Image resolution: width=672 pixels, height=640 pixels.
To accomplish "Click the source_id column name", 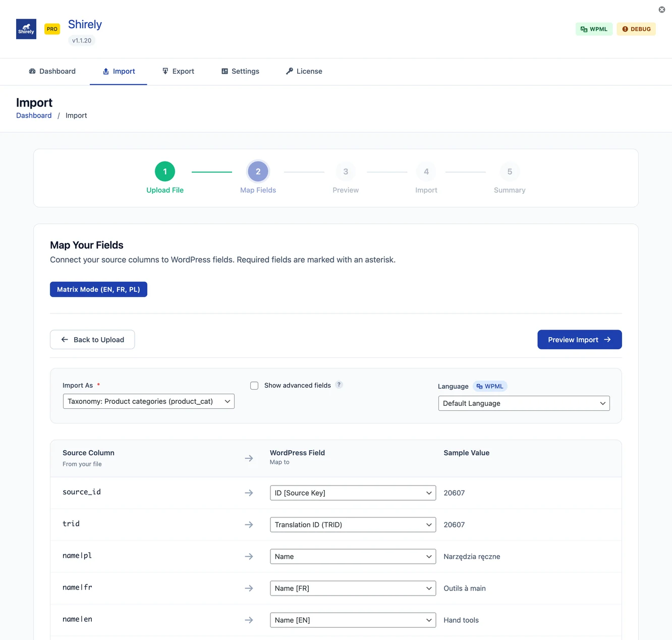I will pos(82,492).
